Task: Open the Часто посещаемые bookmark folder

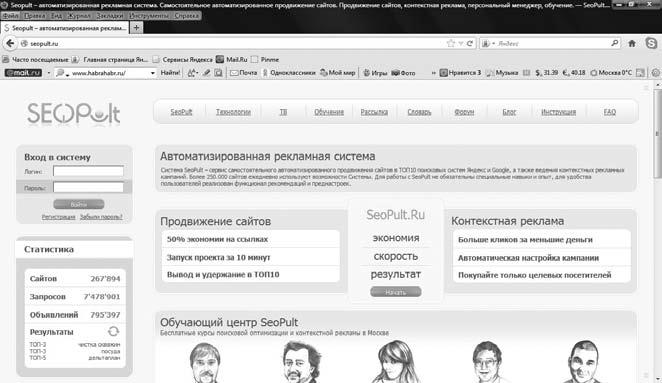Action: pyautogui.click(x=36, y=60)
